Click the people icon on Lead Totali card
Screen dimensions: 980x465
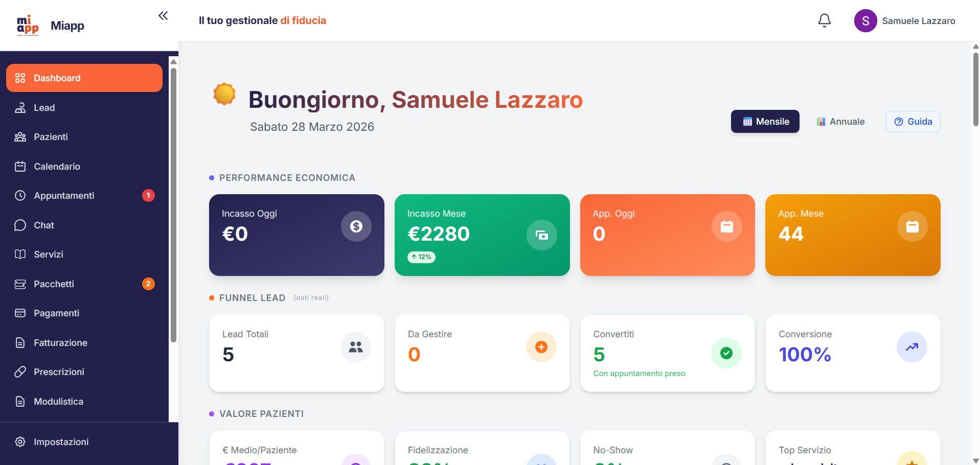356,346
